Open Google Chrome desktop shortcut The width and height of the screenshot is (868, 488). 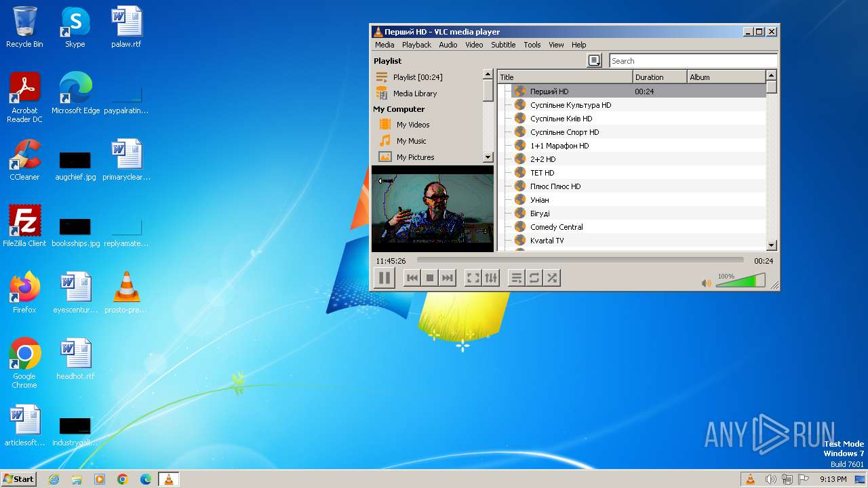click(x=24, y=363)
